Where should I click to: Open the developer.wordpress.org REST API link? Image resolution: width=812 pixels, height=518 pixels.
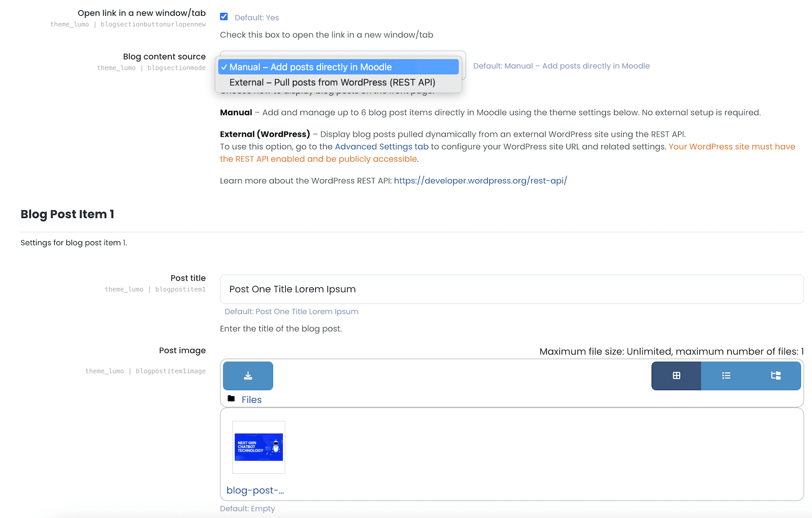tap(480, 181)
